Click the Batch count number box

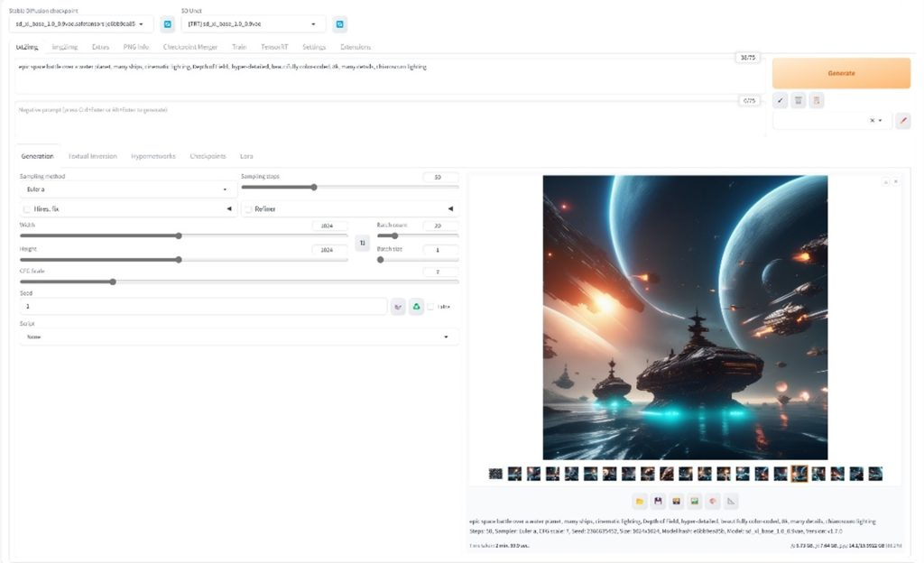click(440, 226)
